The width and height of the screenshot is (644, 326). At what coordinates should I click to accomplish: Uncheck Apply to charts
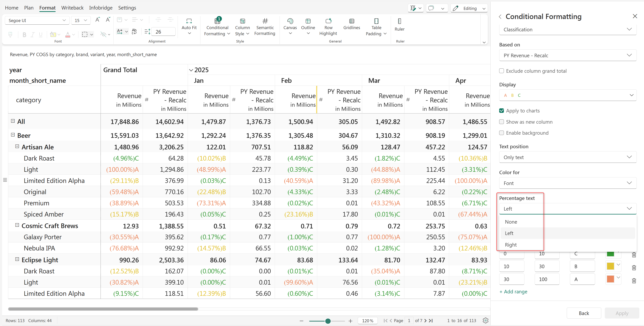501,111
